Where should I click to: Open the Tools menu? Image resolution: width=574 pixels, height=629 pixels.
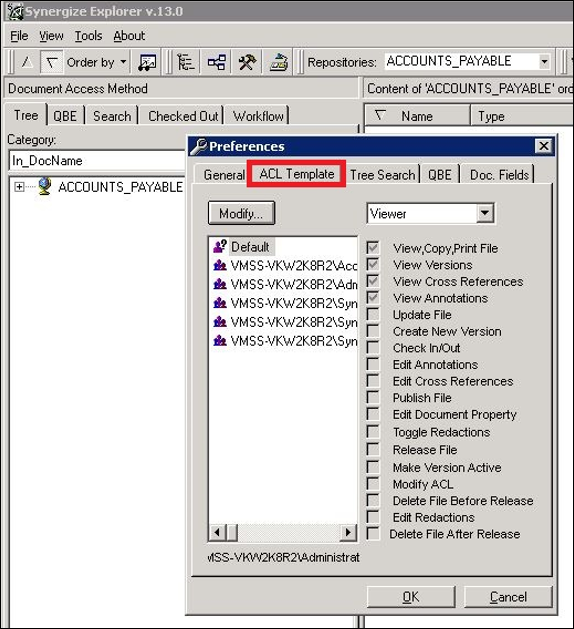tap(88, 36)
